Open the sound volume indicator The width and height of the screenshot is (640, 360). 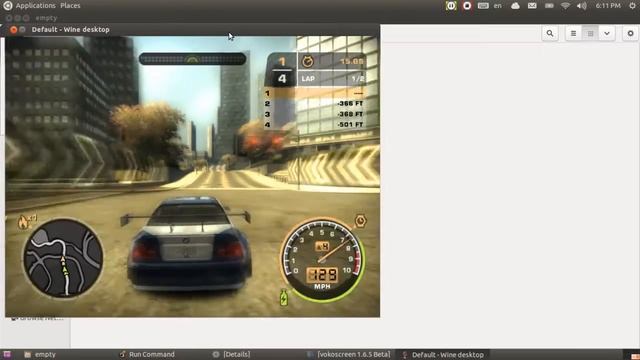[x=582, y=6]
